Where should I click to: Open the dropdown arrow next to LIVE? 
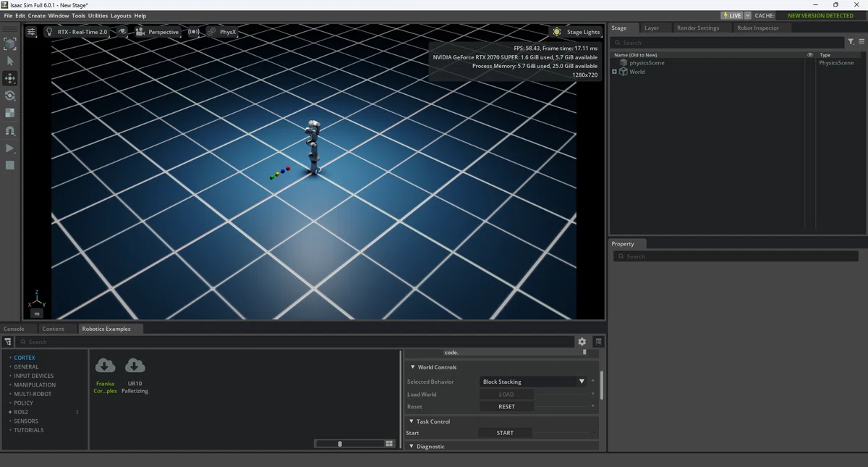coord(748,15)
